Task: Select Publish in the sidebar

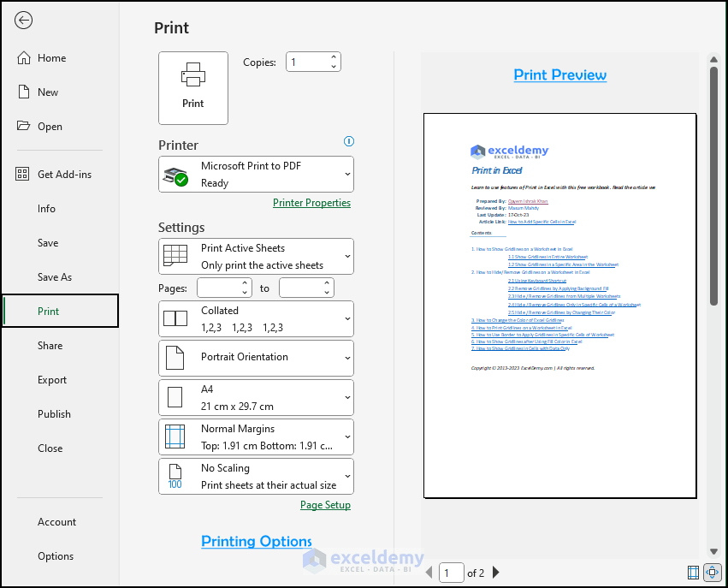Action: tap(61, 414)
